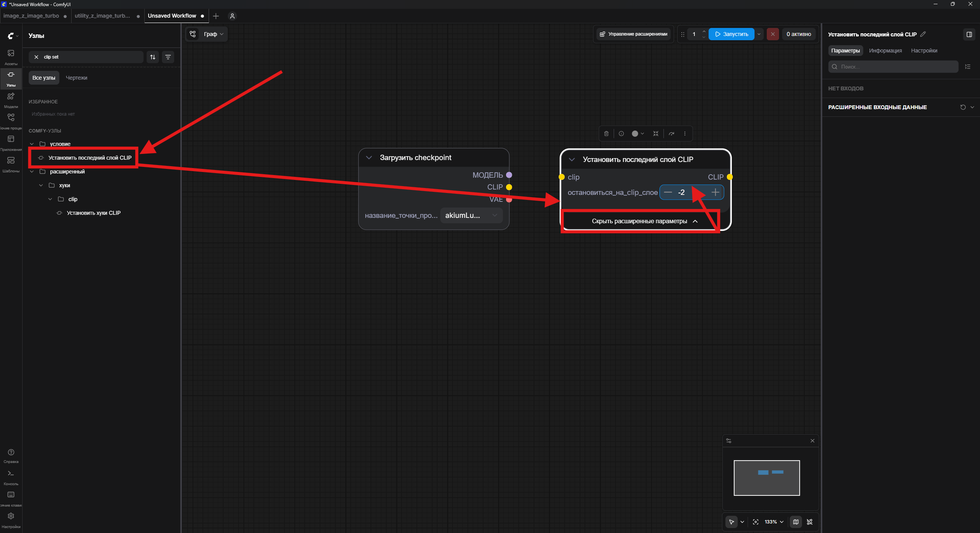
Task: Click the fit view icon in canvas controls
Action: 756,522
